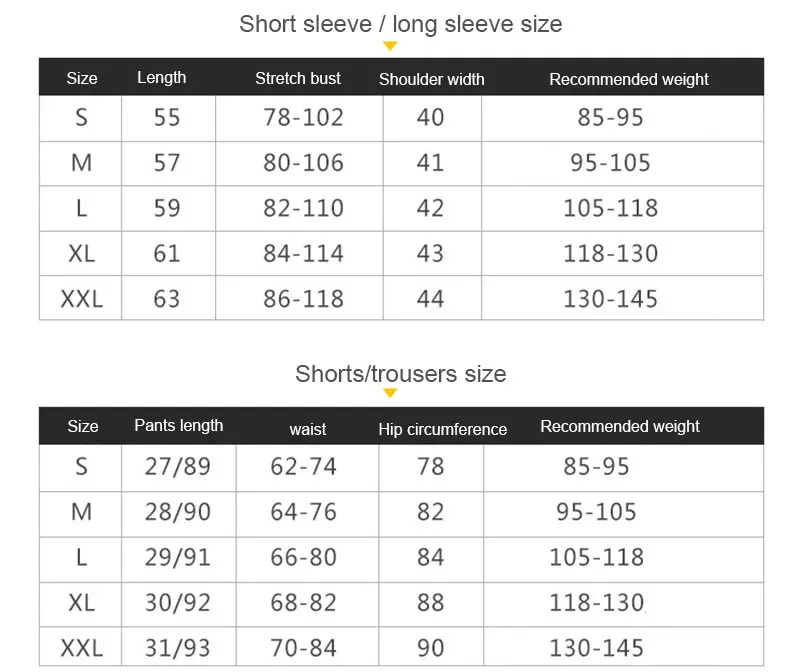Select the length value 61 for XL

coord(167,253)
